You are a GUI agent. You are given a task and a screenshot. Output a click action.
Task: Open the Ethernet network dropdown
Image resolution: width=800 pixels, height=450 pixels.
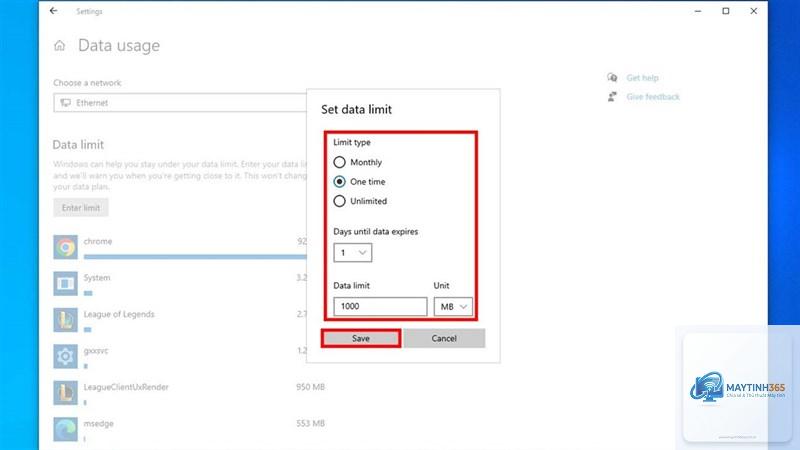coord(180,103)
